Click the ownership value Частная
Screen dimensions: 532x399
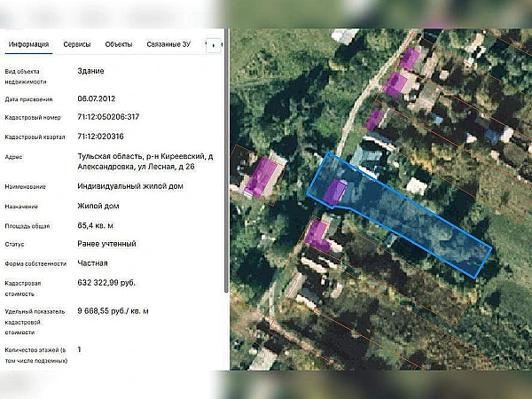pos(92,263)
